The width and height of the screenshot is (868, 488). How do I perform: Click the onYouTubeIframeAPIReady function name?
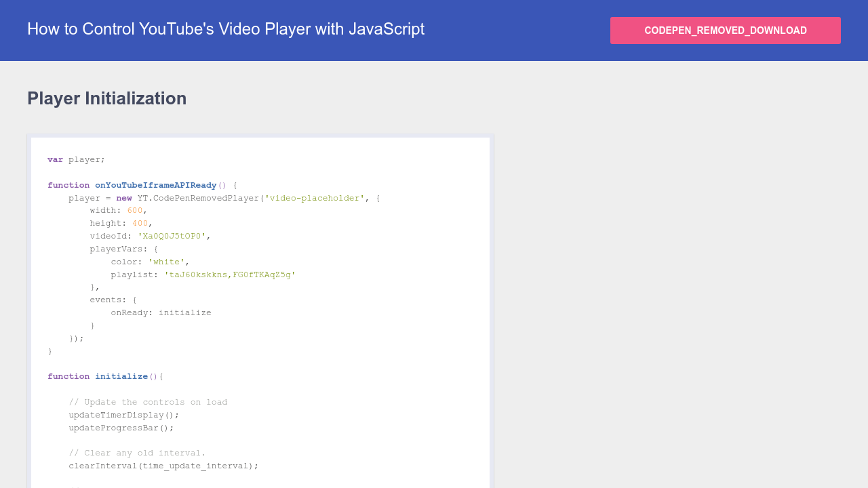coord(155,185)
